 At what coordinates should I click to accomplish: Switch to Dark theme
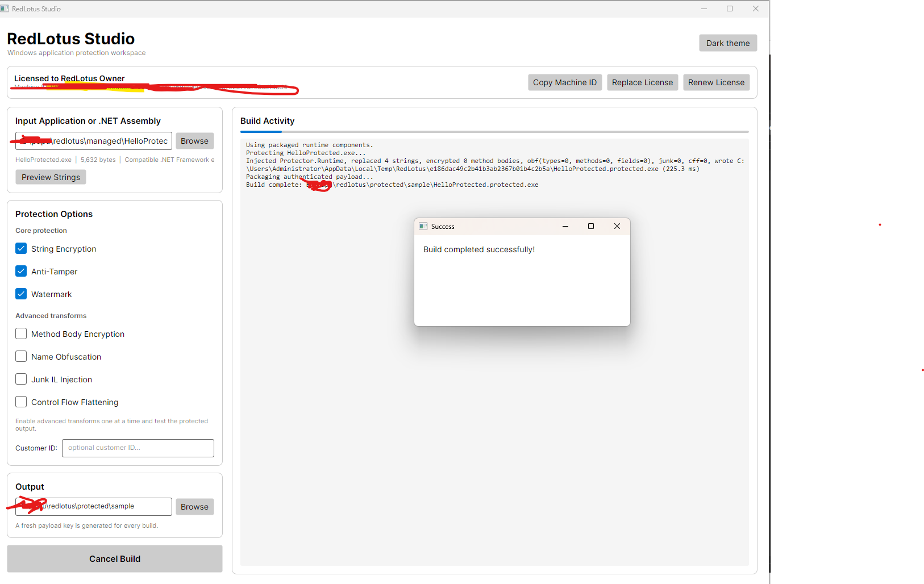pos(728,43)
